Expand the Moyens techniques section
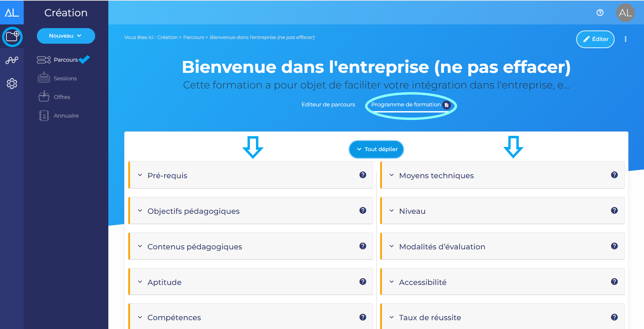The height and width of the screenshot is (329, 644). (392, 175)
